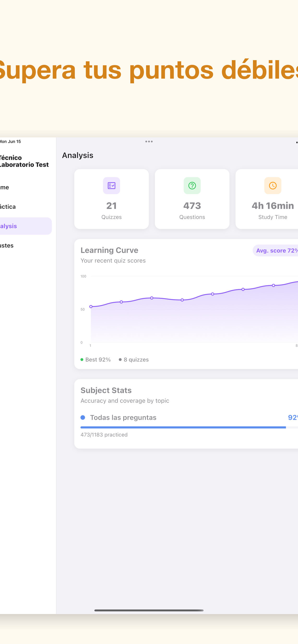Image resolution: width=298 pixels, height=644 pixels.
Task: Click the Learning Curve heading
Action: (109, 250)
